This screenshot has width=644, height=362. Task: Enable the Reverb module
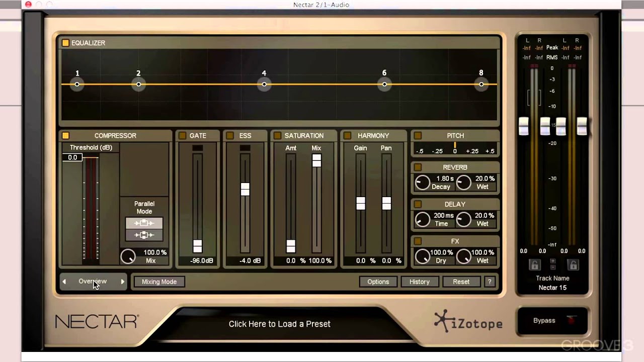coord(418,167)
